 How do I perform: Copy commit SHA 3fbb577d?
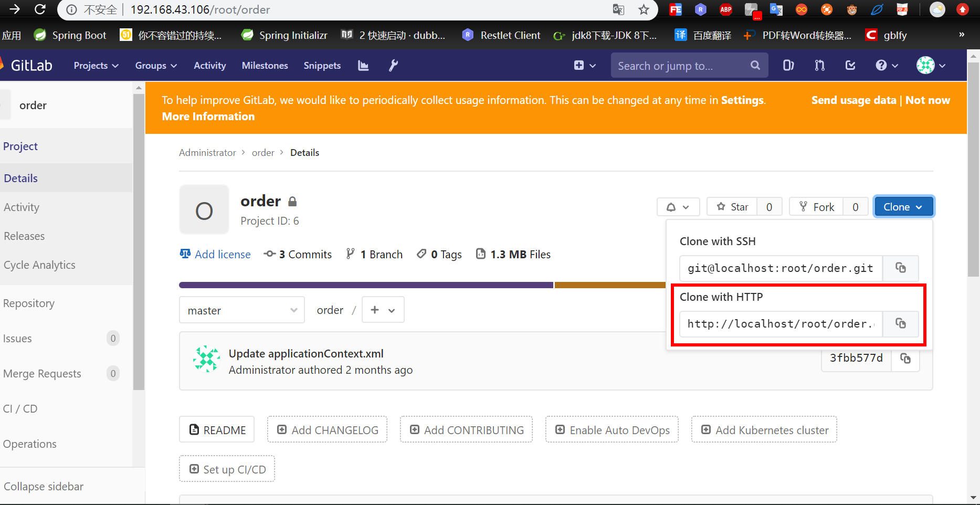click(x=905, y=359)
